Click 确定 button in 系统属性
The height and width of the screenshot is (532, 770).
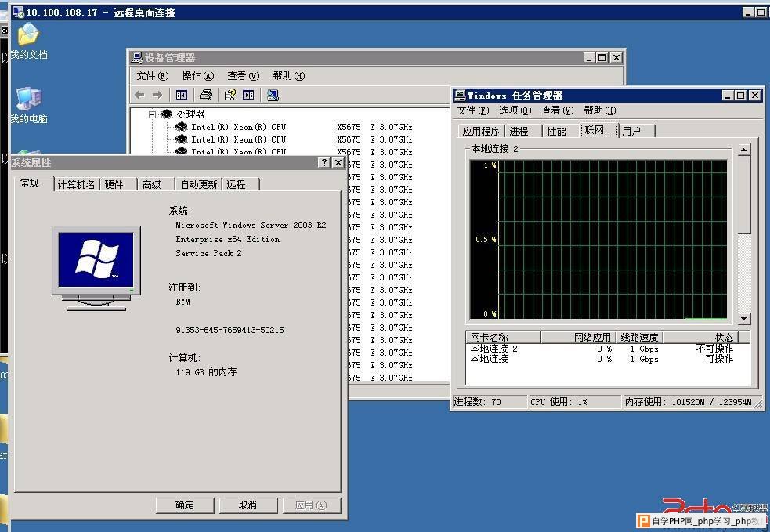click(x=185, y=505)
